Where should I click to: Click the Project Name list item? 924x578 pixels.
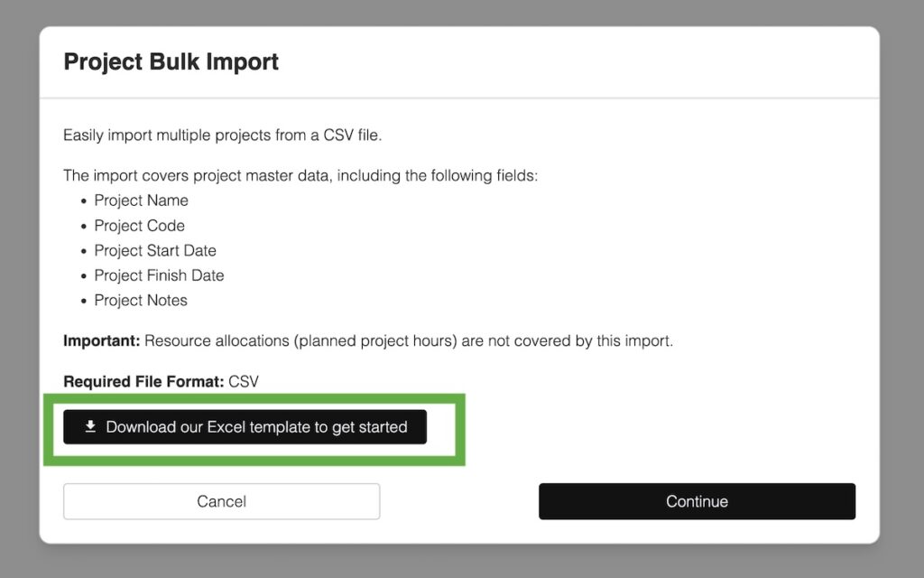tap(141, 200)
